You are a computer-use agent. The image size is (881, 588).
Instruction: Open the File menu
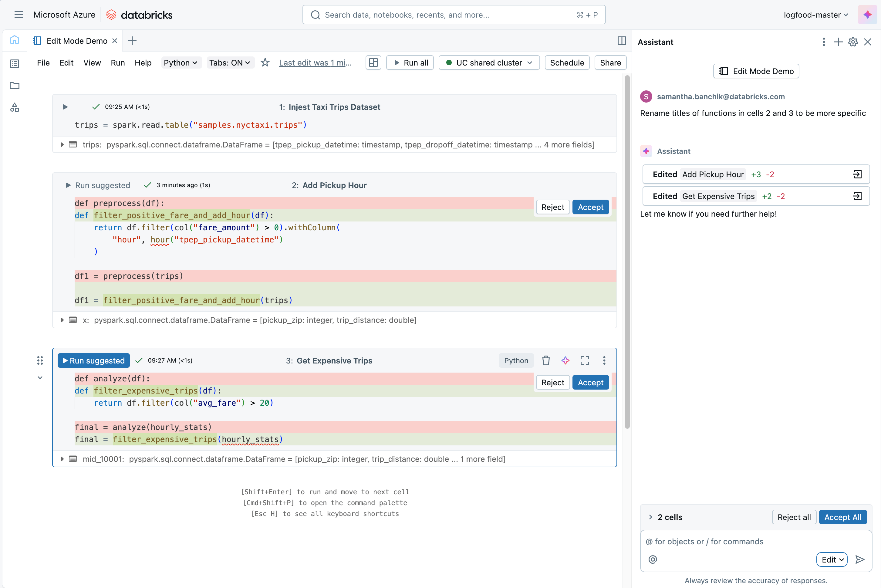43,63
